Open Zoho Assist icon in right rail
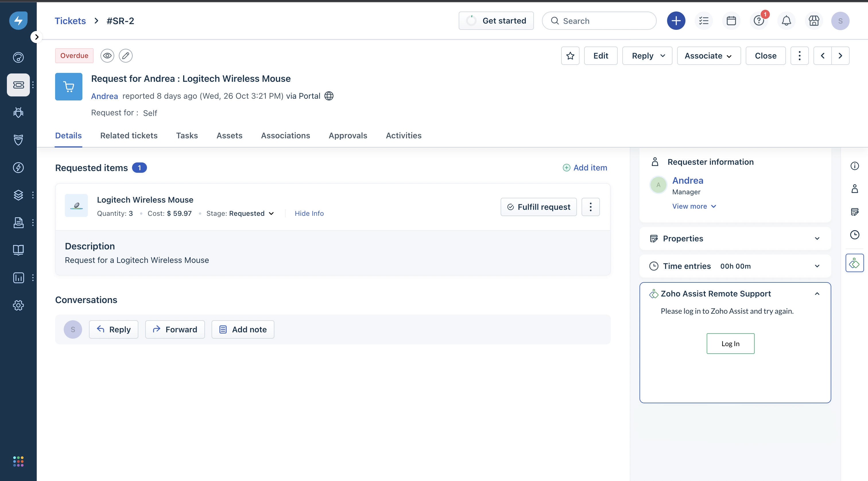This screenshot has height=481, width=868. 854,263
